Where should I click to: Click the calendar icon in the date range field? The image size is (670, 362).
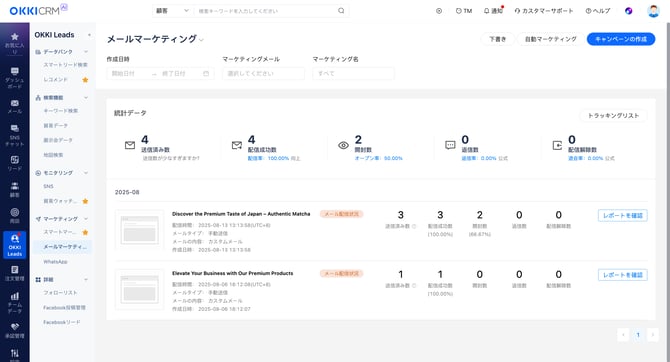[x=206, y=74]
